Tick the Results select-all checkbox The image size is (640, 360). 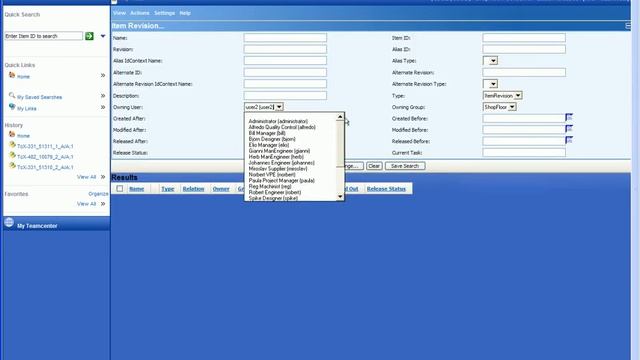pyautogui.click(x=120, y=189)
